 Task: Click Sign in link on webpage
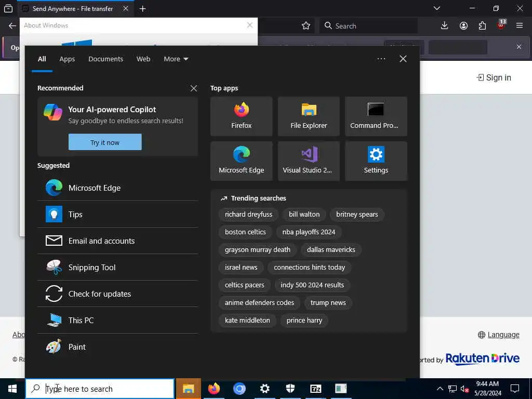click(494, 78)
